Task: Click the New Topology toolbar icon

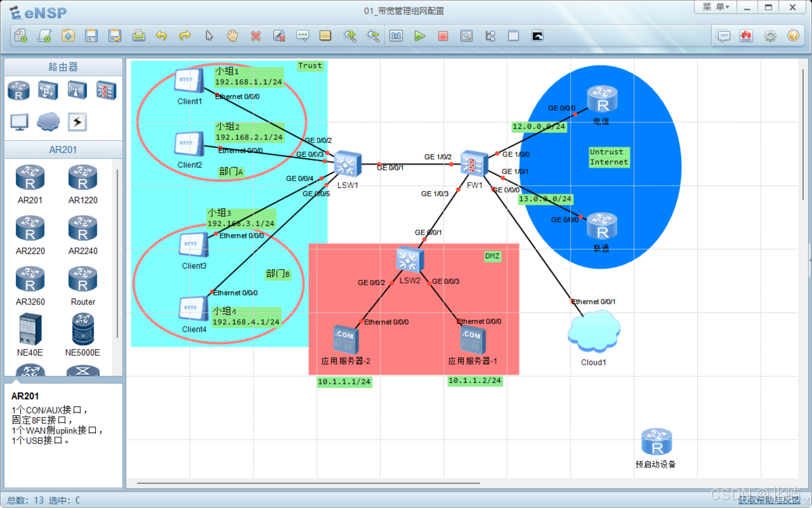Action: tap(21, 36)
